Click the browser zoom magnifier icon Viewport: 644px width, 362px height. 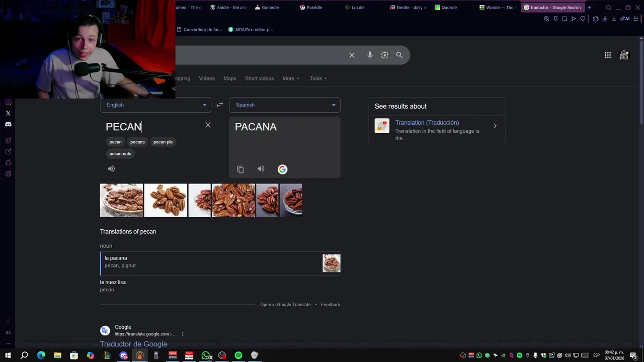tap(546, 19)
